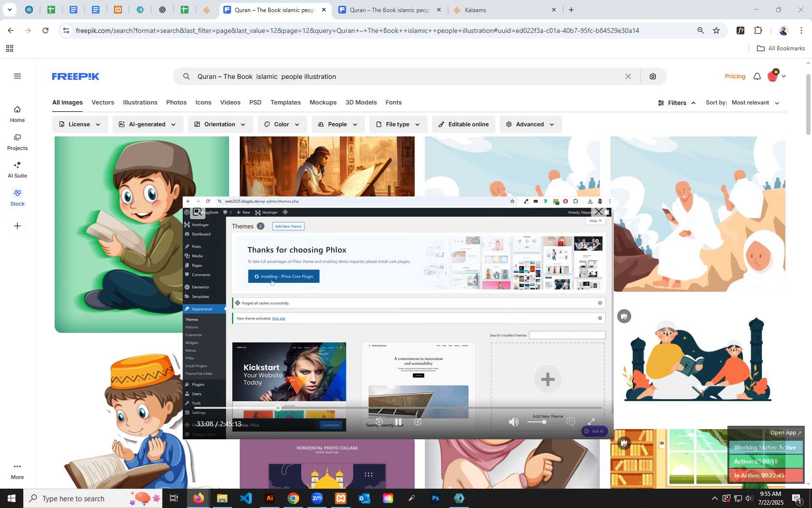812x508 pixels.
Task: Open All Bookmarks folder
Action: click(x=781, y=48)
